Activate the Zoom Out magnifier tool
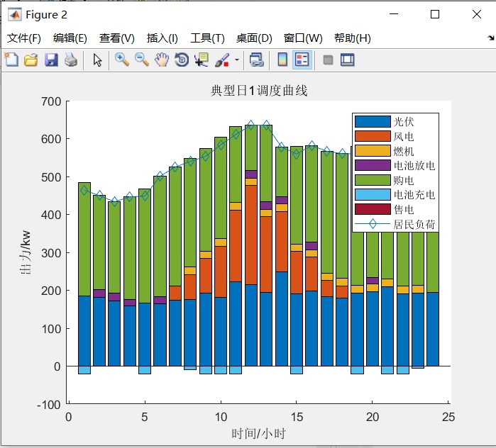The height and width of the screenshot is (448, 496). point(142,60)
